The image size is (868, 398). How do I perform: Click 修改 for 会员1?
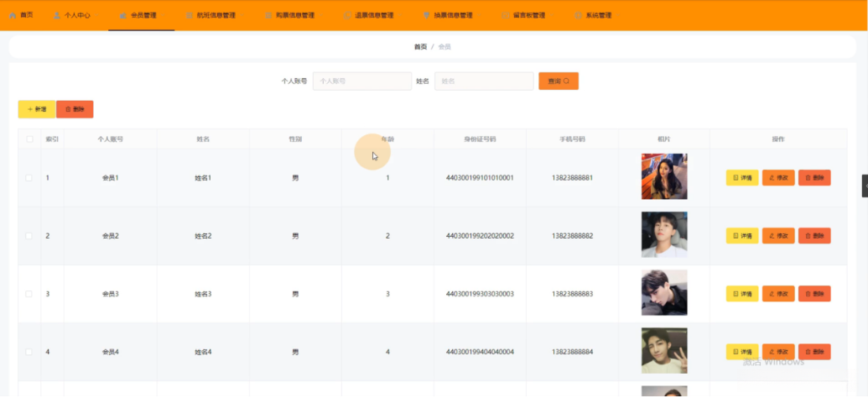coord(778,178)
